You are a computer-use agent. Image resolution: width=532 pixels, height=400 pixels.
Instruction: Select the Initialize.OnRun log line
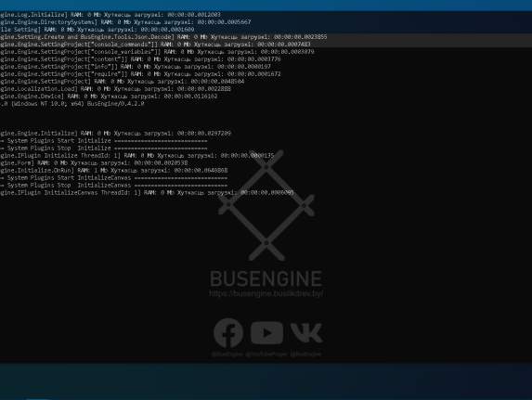(113, 171)
